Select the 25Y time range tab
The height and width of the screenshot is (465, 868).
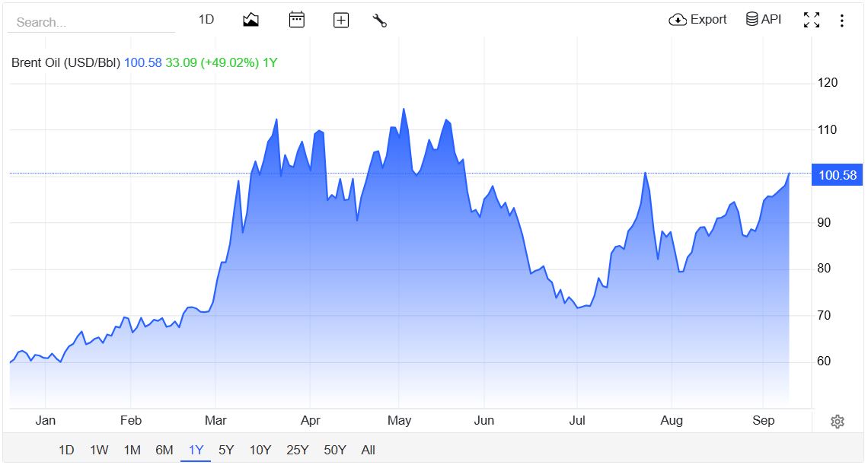point(297,450)
